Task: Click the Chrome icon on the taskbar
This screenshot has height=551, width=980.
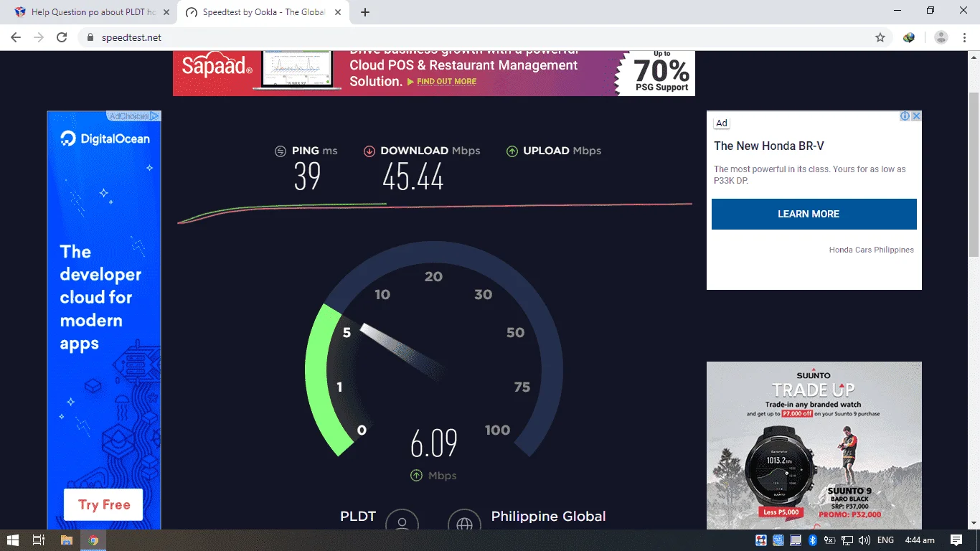Action: point(93,540)
